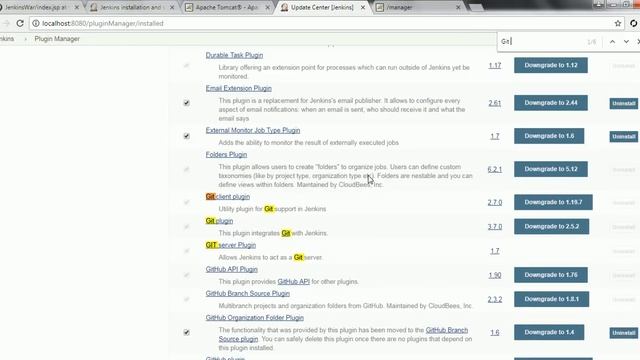This screenshot has width=640, height=360.
Task: Click the disabled Folders Plugin checkbox
Action: 187,169
